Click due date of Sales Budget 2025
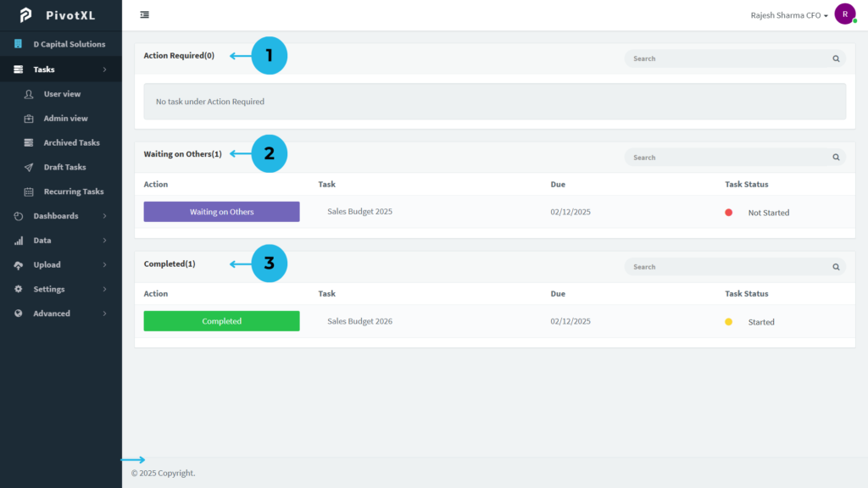 point(570,212)
